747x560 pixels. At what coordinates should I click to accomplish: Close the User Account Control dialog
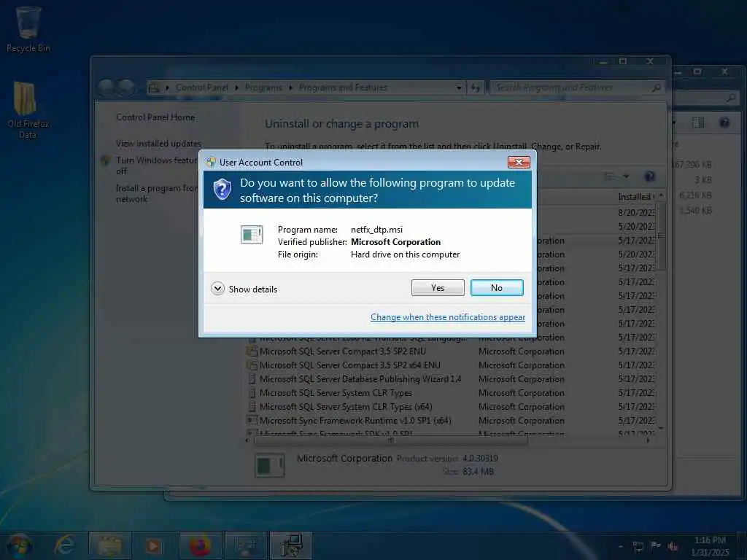tap(519, 163)
